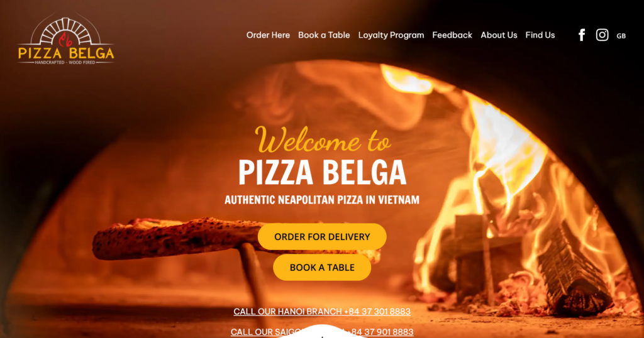The width and height of the screenshot is (644, 338).
Task: Open the Facebook page icon
Action: 582,35
